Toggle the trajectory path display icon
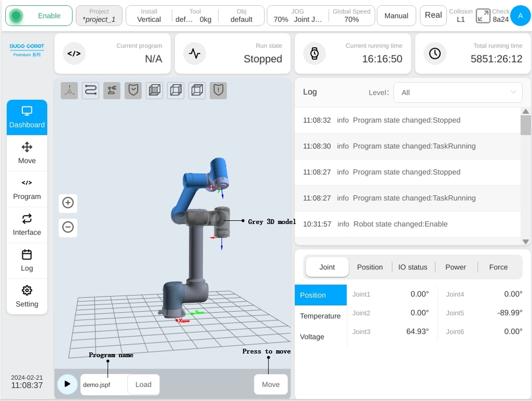 pyautogui.click(x=91, y=91)
